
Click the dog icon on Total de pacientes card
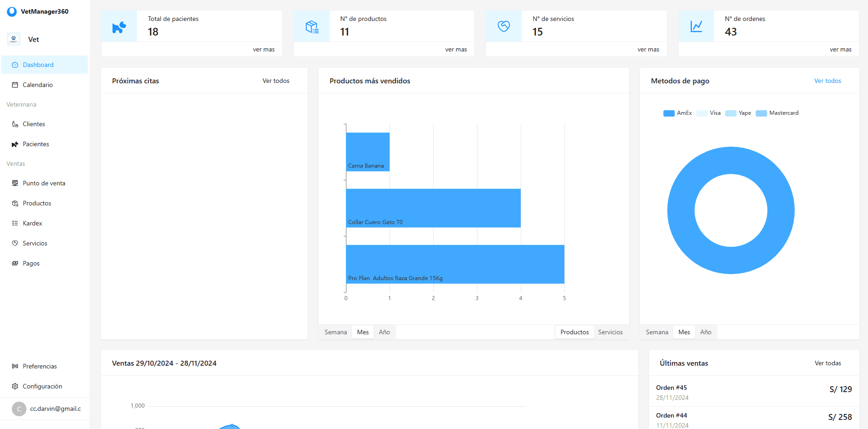pos(119,27)
